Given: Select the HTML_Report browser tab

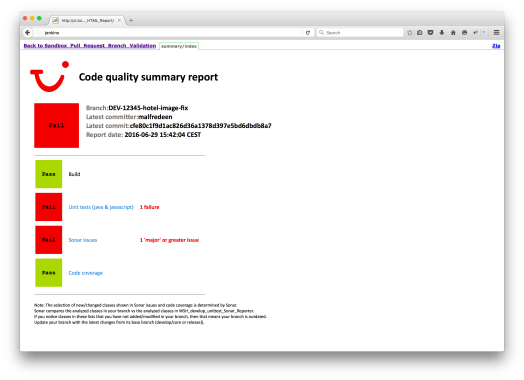Looking at the screenshot, I should [88, 20].
